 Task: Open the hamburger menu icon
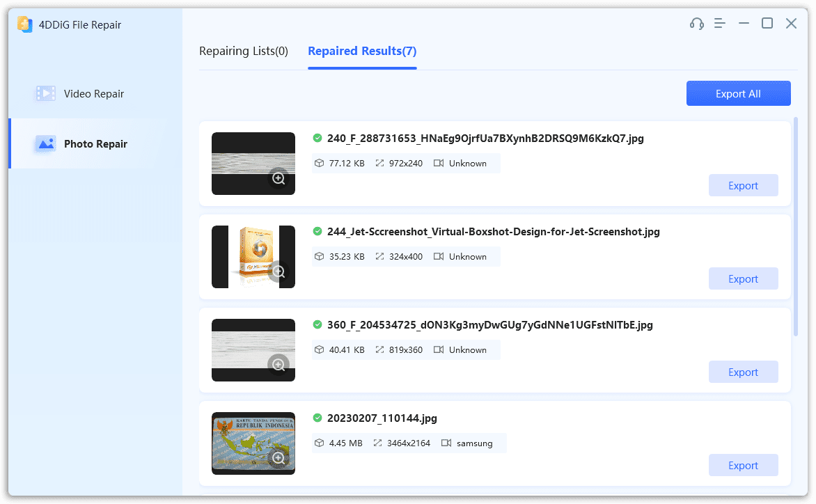720,24
